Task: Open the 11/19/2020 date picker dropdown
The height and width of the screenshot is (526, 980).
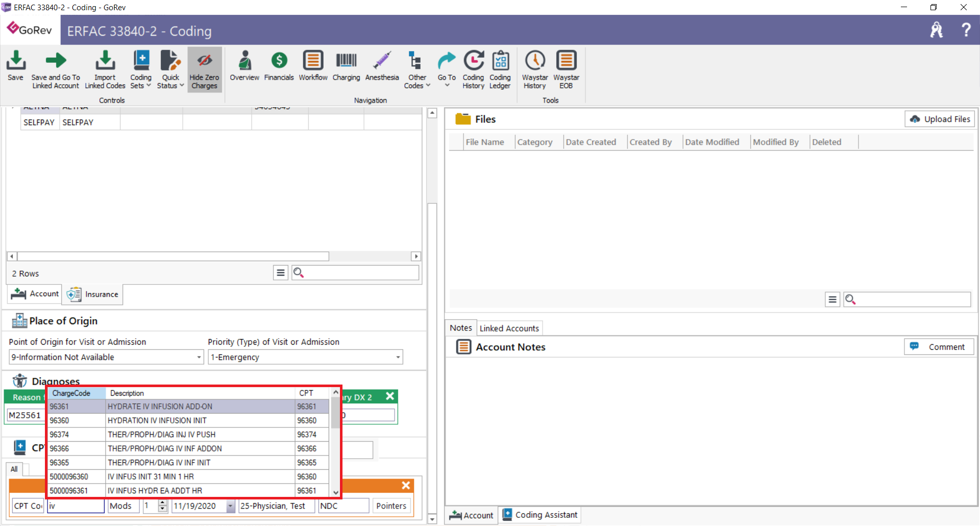Action: point(231,506)
